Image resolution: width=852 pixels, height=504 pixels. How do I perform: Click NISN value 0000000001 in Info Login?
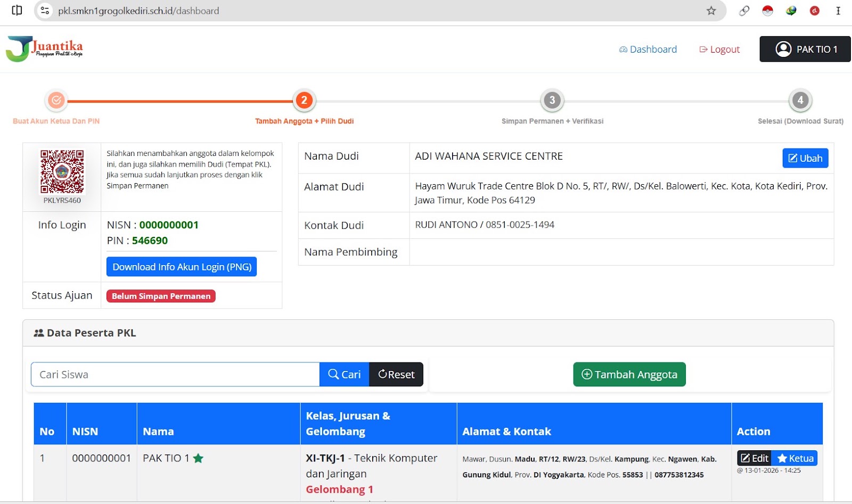pyautogui.click(x=169, y=225)
